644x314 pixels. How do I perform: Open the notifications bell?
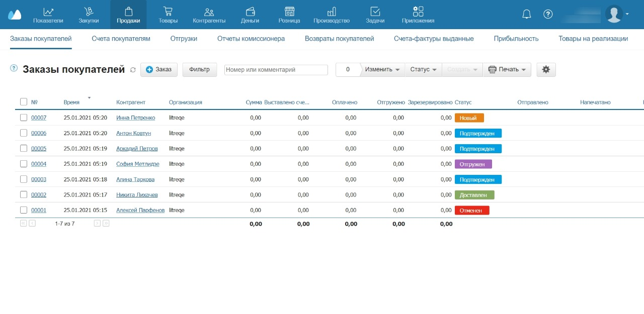pos(527,14)
